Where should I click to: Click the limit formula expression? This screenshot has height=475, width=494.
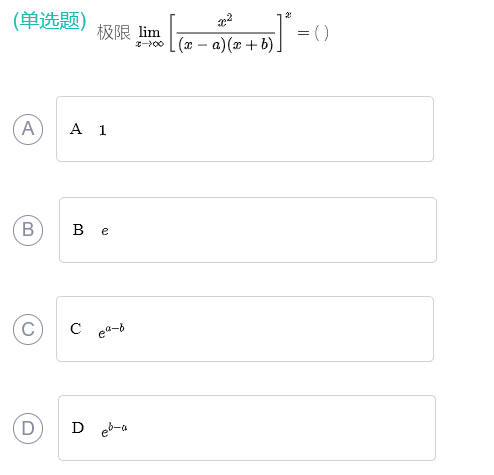click(x=215, y=32)
